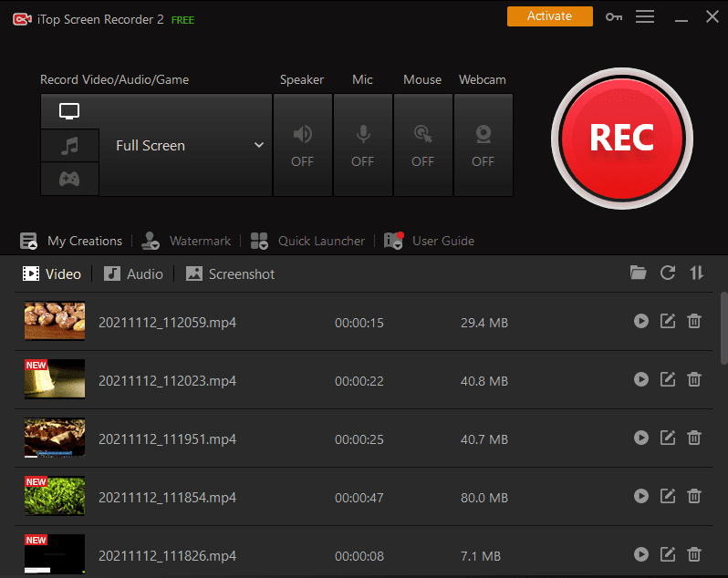Open thumbnail of 20211112_111826.mp4
This screenshot has width=728, height=578.
pyautogui.click(x=55, y=554)
